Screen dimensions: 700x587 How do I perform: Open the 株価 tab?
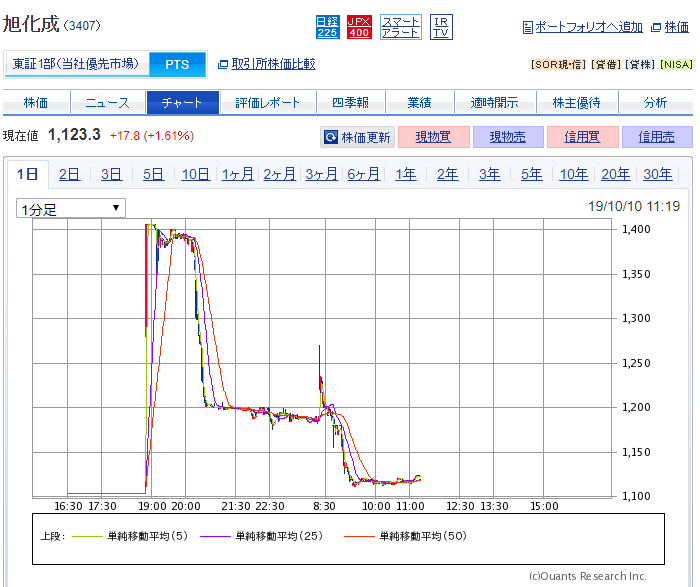pos(36,103)
